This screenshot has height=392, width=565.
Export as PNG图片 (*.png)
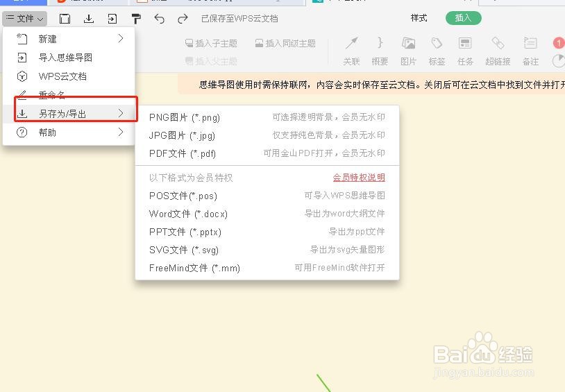click(x=267, y=117)
